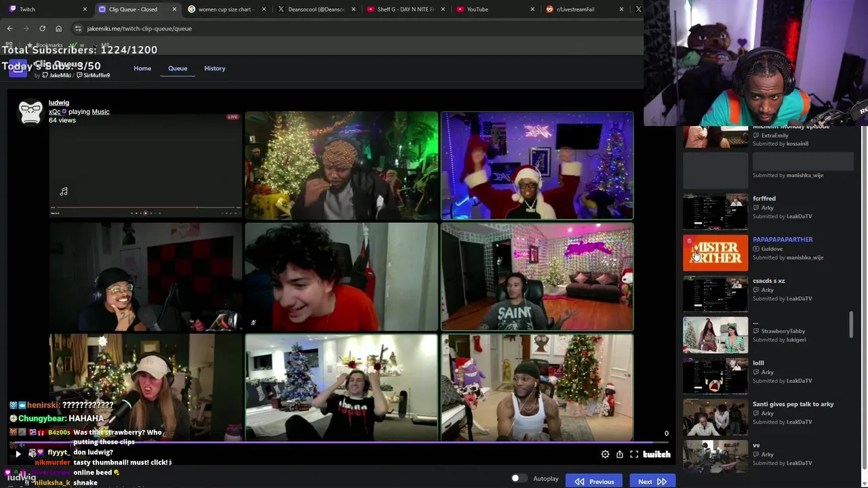
Task: Go back in browser history
Action: pyautogui.click(x=9, y=28)
